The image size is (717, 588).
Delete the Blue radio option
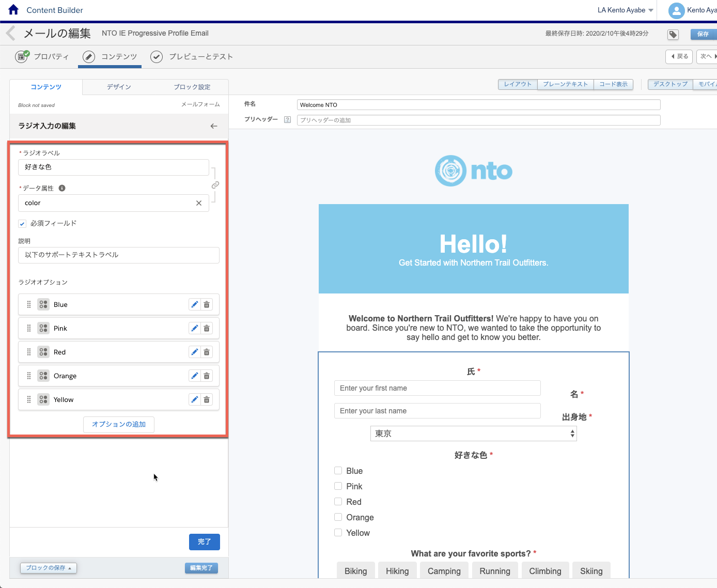[207, 304]
